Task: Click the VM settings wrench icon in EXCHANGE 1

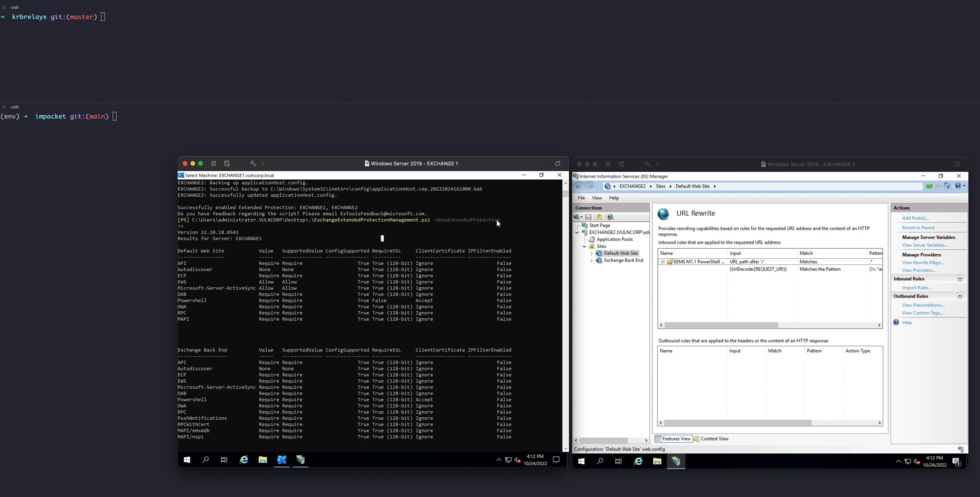Action: (253, 163)
